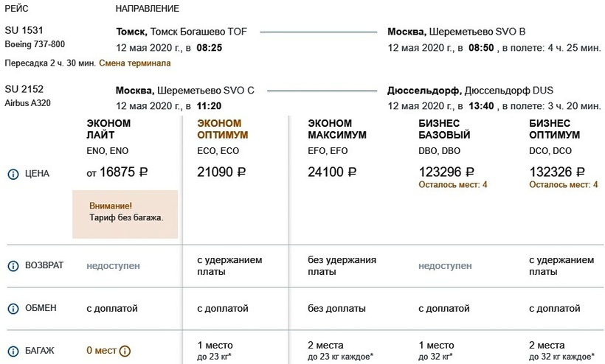Choose the БИЗНЕС БАЗОВЫЙ fare header

click(439, 130)
